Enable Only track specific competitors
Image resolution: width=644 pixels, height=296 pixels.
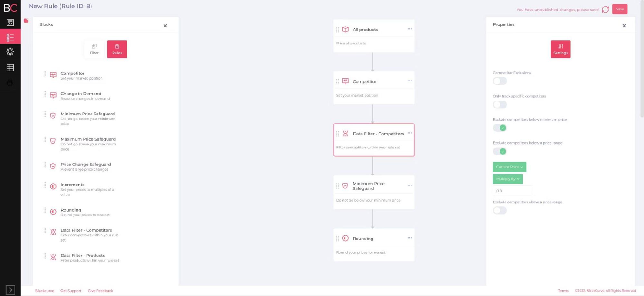(499, 104)
